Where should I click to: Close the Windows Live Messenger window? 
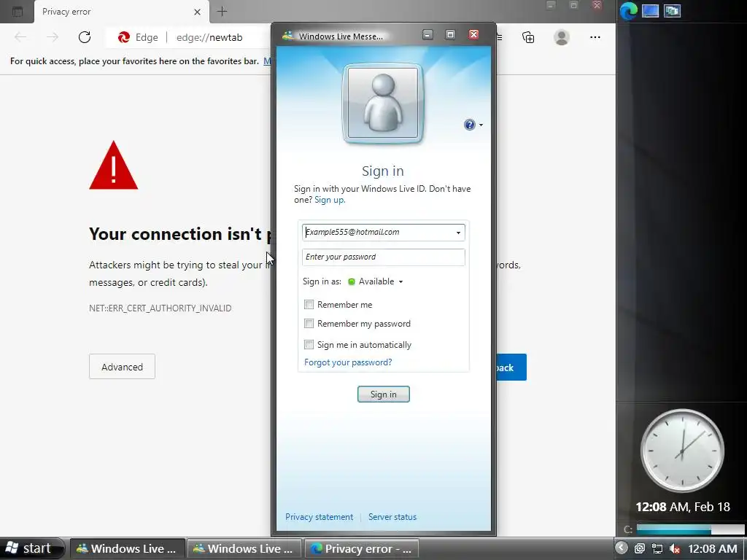(x=473, y=34)
